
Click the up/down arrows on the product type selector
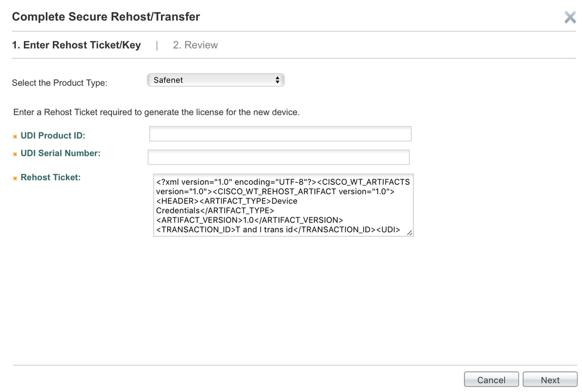(277, 80)
